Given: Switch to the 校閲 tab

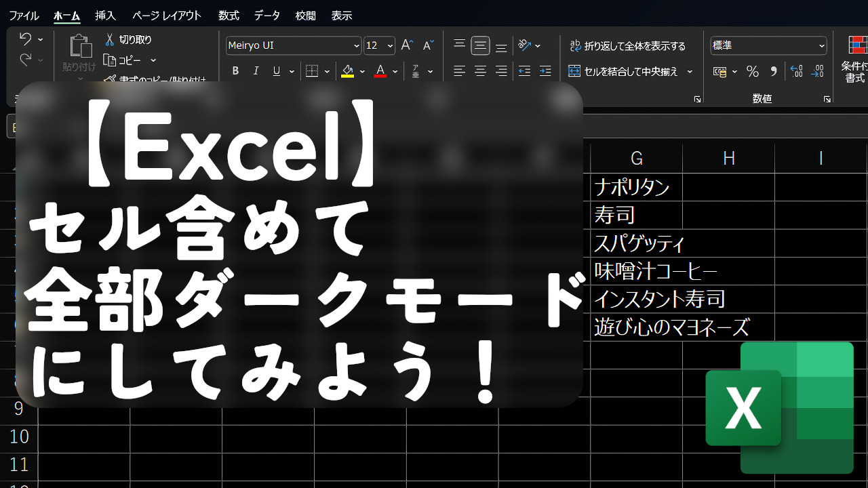Looking at the screenshot, I should pyautogui.click(x=306, y=15).
